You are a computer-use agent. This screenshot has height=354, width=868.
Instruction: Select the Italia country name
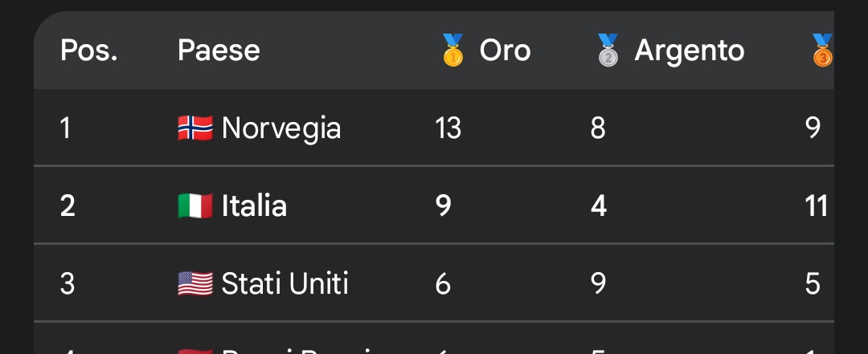click(x=254, y=205)
